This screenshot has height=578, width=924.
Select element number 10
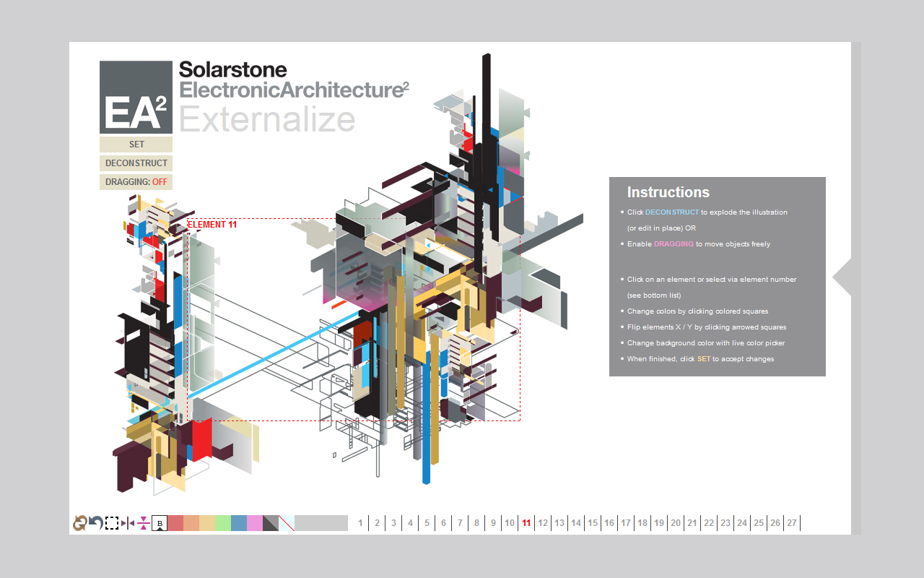pos(510,523)
